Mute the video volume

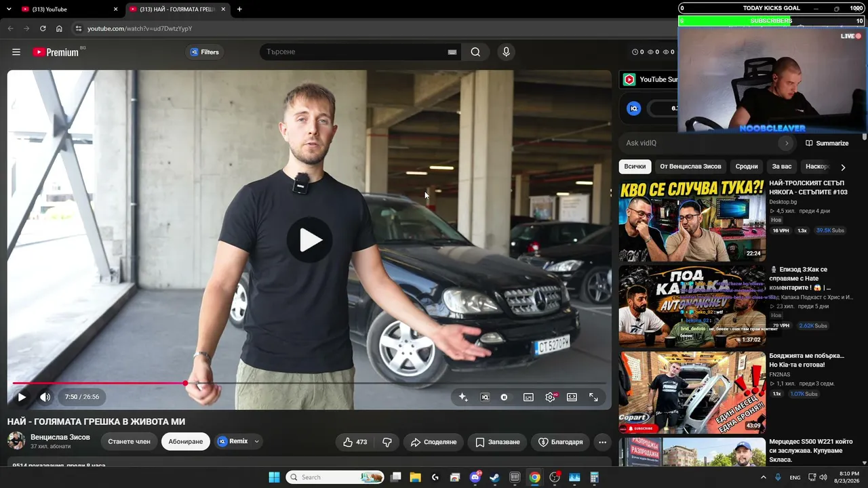[45, 397]
